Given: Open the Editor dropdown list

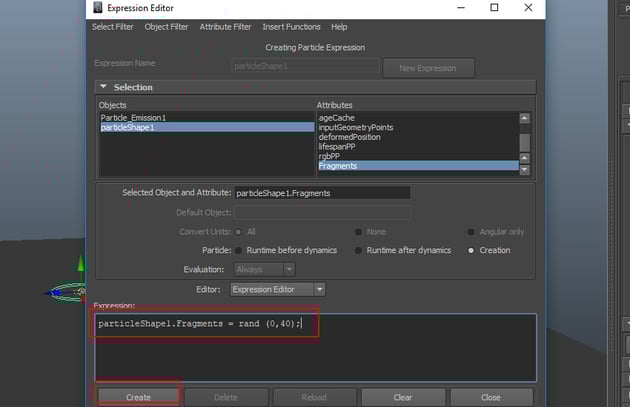Looking at the screenshot, I should point(278,289).
